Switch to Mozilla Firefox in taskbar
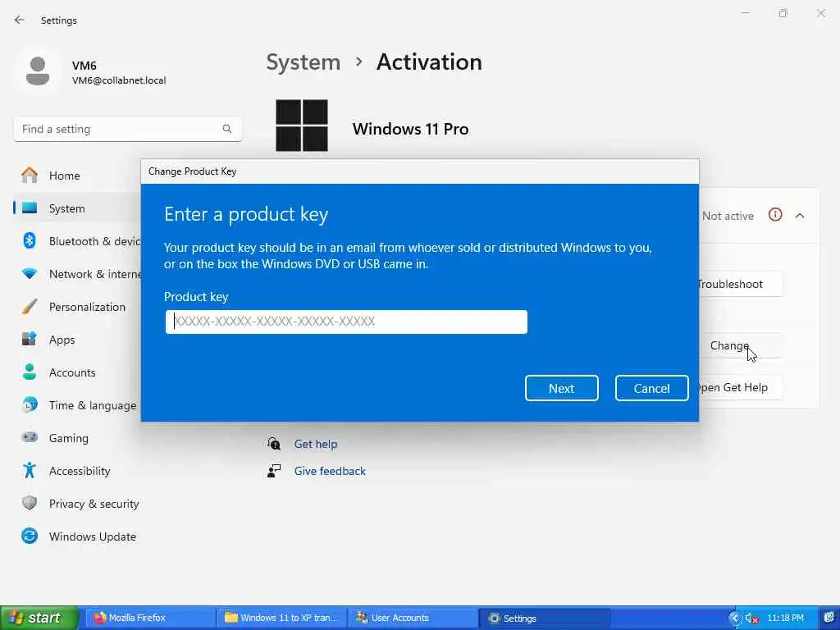This screenshot has width=840, height=630. [150, 619]
